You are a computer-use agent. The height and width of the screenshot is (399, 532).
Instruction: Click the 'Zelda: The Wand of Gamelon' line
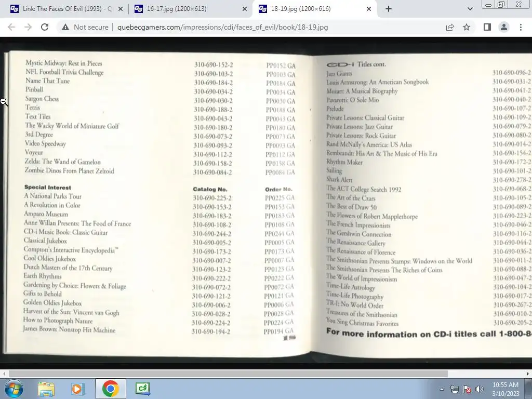pos(62,162)
